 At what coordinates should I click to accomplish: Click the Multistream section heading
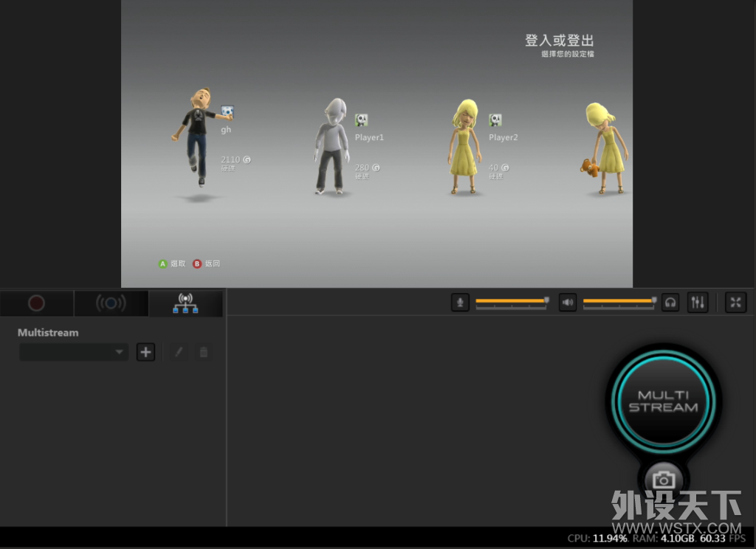point(48,333)
